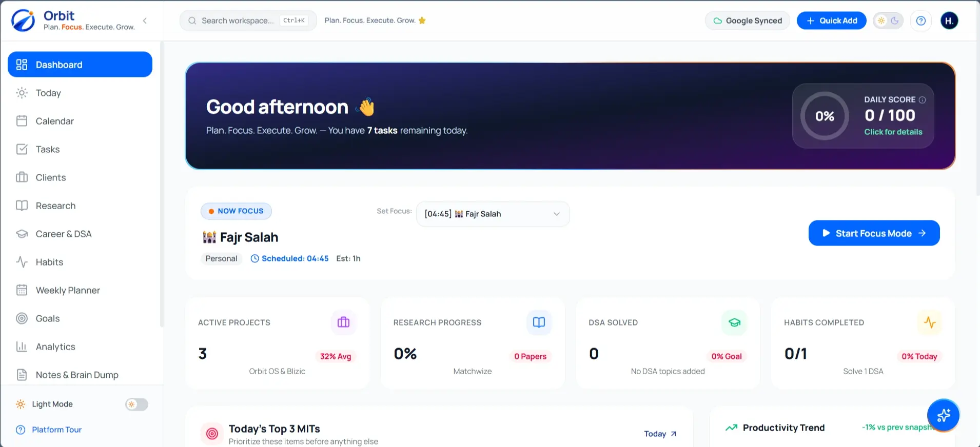This screenshot has height=447, width=980.
Task: Open the Dashboard page
Action: coord(80,65)
